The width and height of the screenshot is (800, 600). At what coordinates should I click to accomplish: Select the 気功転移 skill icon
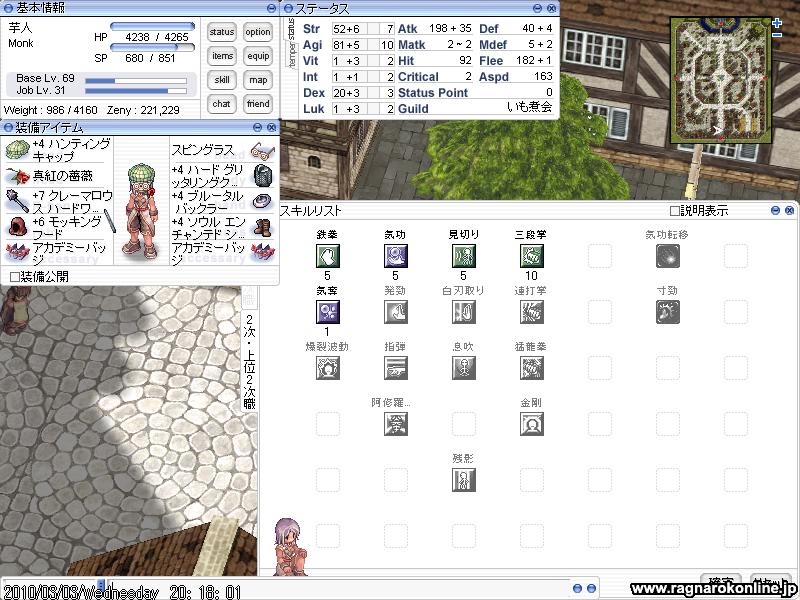point(668,256)
